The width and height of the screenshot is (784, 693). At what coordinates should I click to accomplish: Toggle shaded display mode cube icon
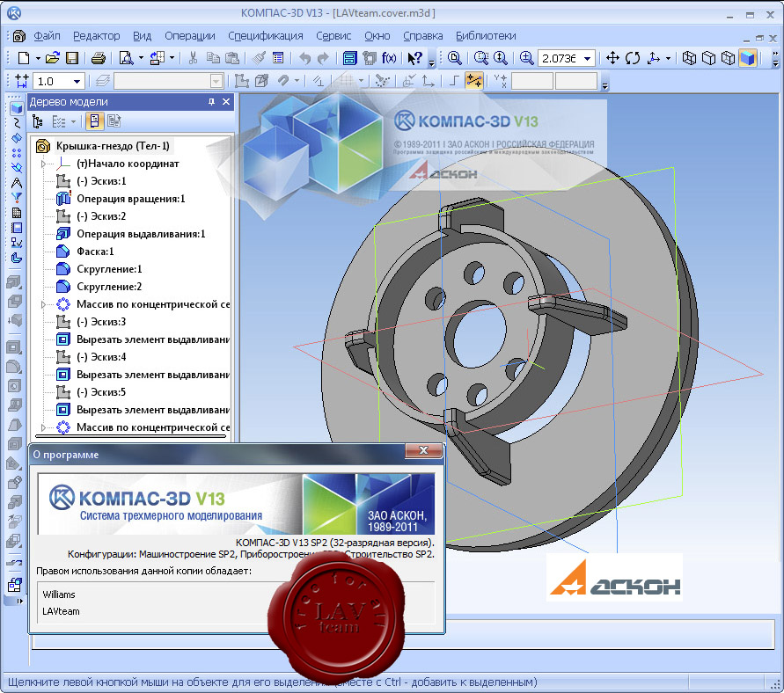click(748, 58)
